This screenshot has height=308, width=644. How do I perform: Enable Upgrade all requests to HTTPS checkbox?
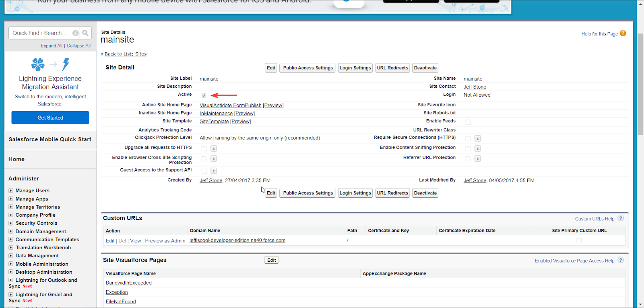(x=204, y=149)
